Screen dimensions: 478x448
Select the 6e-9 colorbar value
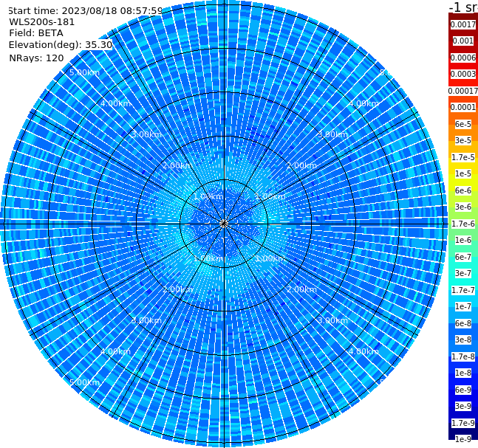[463, 390]
